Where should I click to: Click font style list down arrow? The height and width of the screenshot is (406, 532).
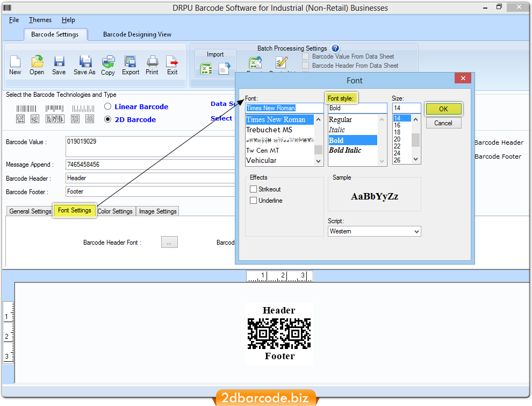[382, 161]
